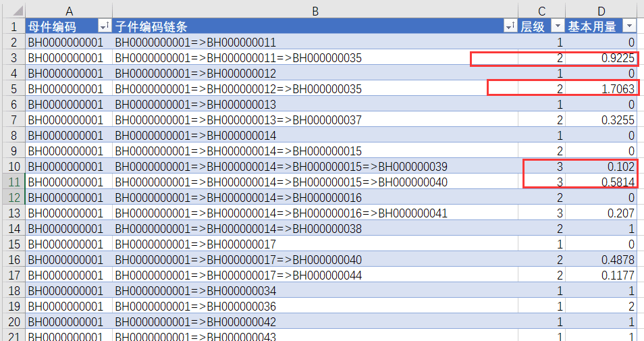This screenshot has width=644, height=341.
Task: Select row 20 header
Action: pos(14,321)
